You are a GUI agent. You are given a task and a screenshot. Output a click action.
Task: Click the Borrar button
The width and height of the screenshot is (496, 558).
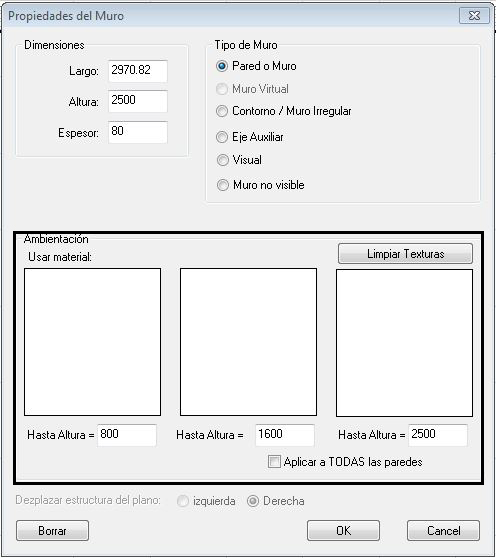(x=52, y=531)
